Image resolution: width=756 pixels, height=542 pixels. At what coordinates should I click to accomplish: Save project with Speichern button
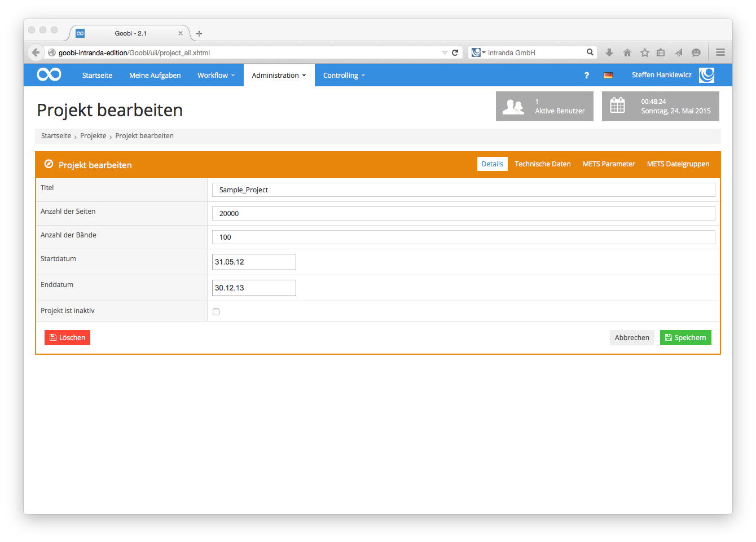tap(685, 337)
